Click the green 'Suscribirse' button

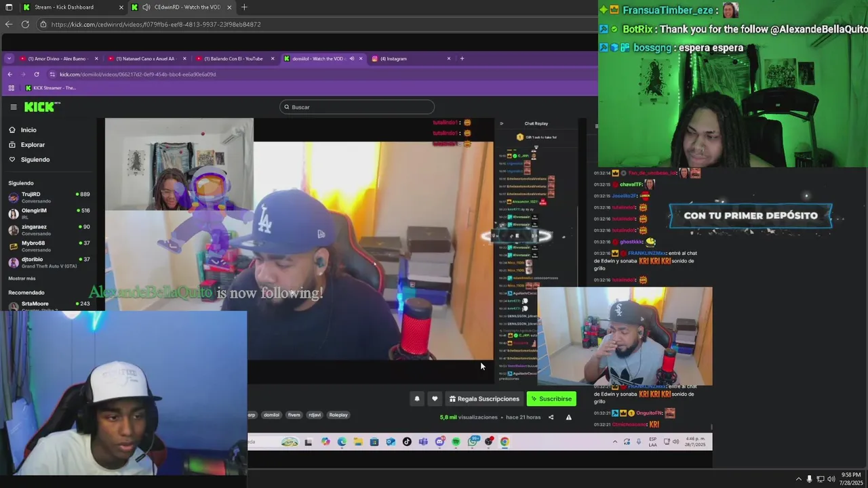551,399
